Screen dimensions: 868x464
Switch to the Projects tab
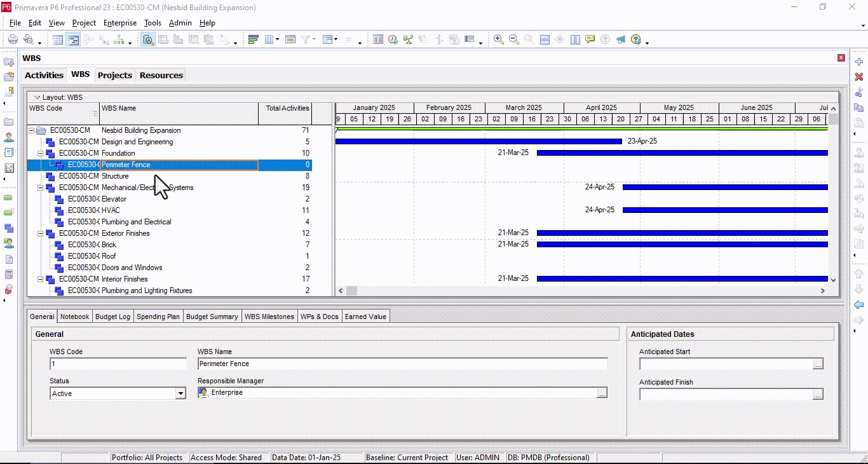pos(115,75)
